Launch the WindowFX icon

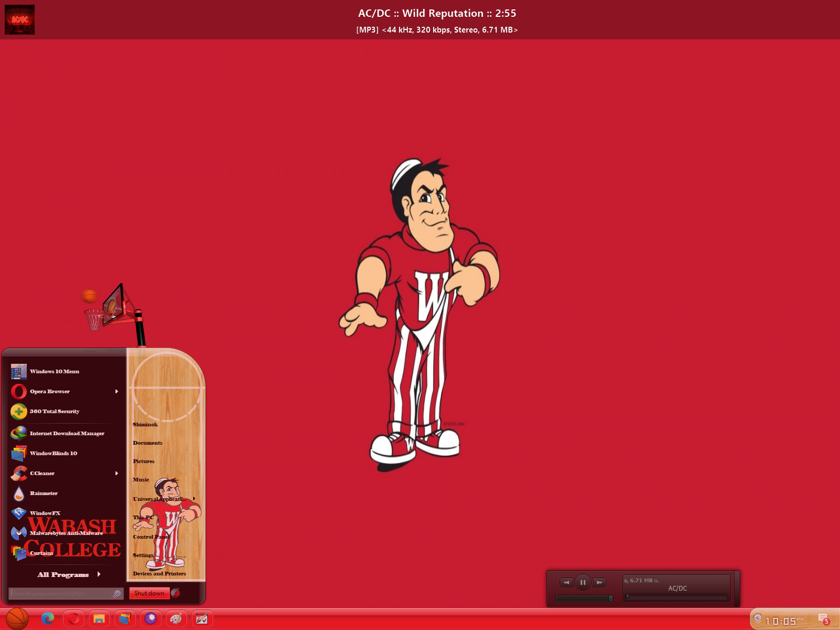coord(19,513)
